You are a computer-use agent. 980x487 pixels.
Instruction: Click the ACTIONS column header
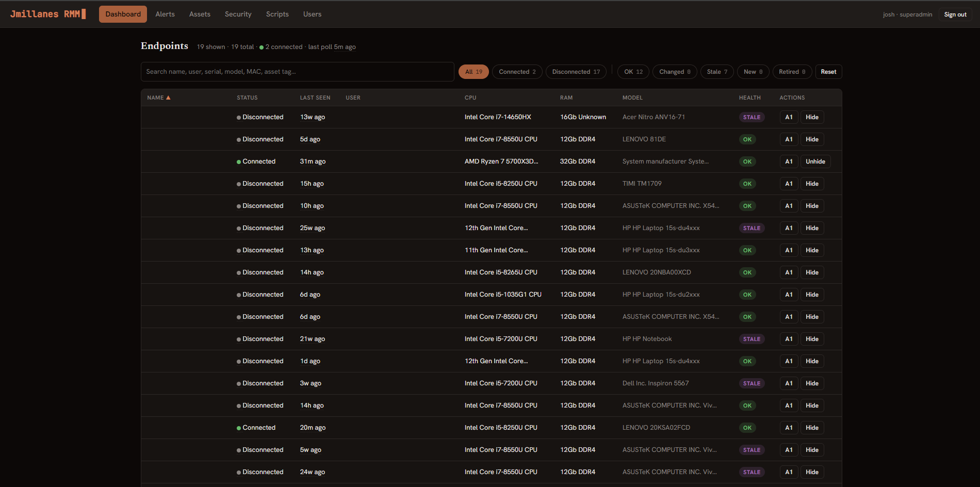point(792,98)
